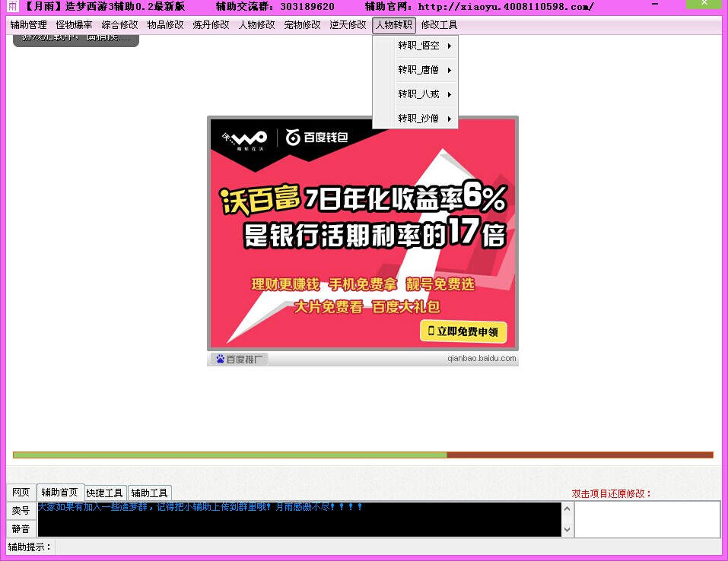
Task: Click the 双击项目还原修改 list box
Action: coord(647,520)
